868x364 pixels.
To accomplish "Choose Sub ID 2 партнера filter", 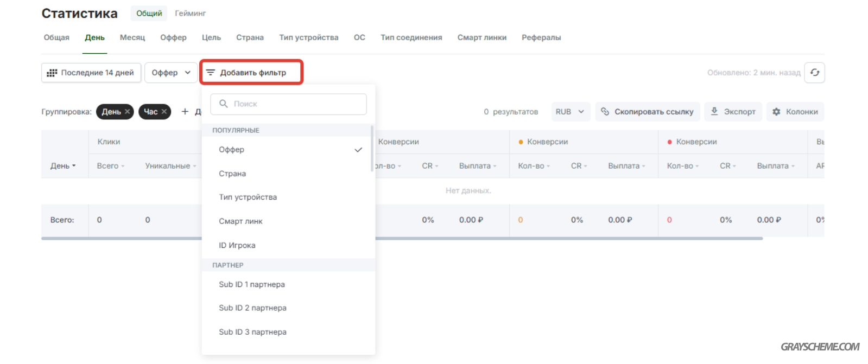I will (288, 308).
